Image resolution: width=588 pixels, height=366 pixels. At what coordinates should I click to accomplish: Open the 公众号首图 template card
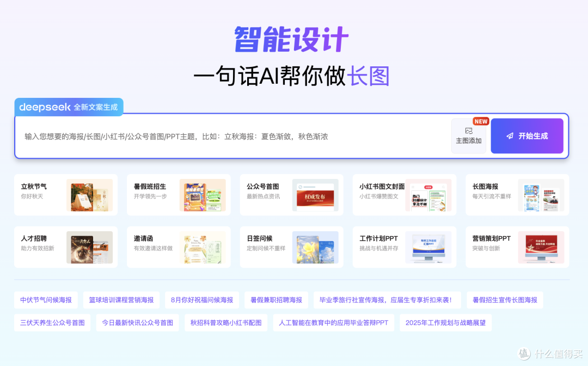pyautogui.click(x=292, y=195)
